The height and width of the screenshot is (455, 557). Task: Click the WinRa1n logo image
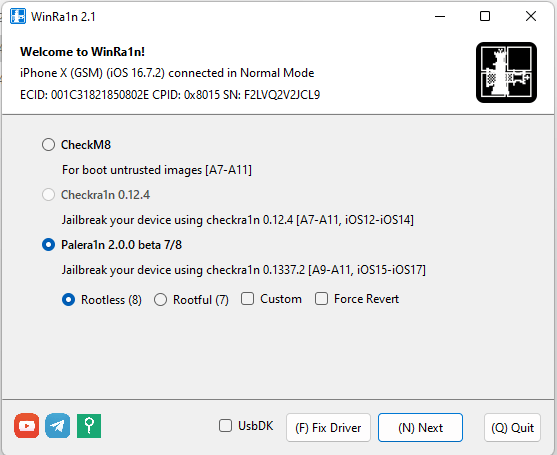coord(506,72)
